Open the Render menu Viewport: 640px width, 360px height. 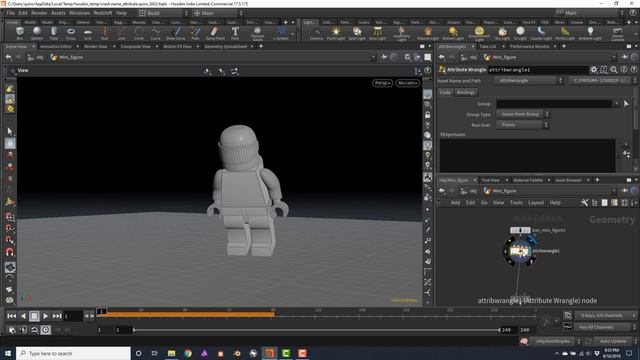coord(39,13)
